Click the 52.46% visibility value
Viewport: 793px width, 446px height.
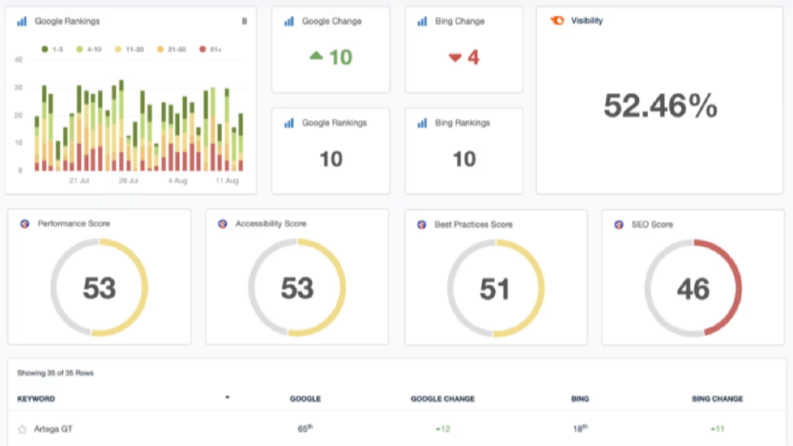click(x=660, y=106)
